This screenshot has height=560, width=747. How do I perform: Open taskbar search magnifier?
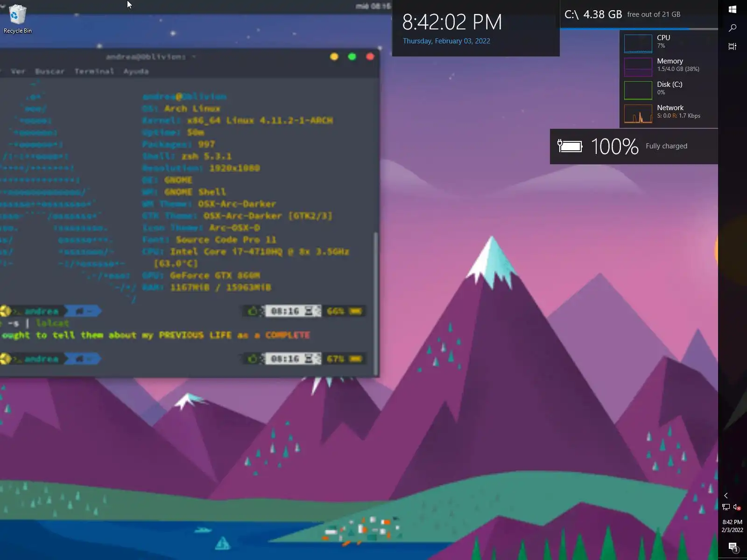pos(733,28)
